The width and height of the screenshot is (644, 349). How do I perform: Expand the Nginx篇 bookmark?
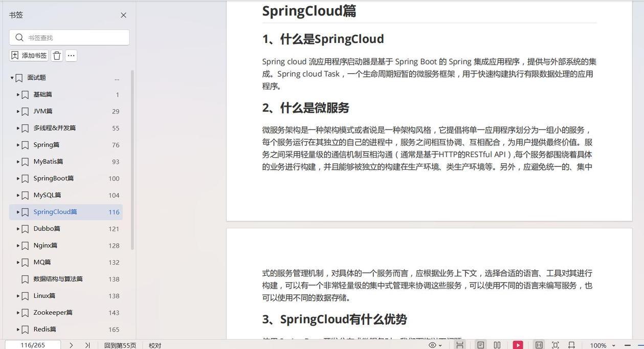click(18, 246)
